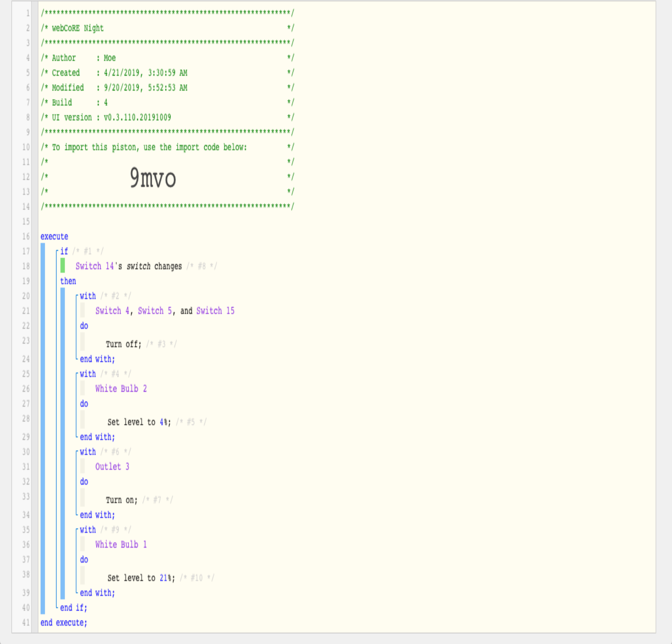Click the webCoRE Night title comment
This screenshot has height=644, width=672.
(168, 28)
